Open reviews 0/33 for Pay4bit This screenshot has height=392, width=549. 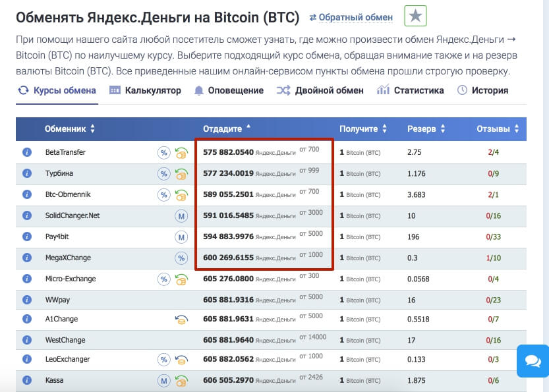pyautogui.click(x=494, y=237)
